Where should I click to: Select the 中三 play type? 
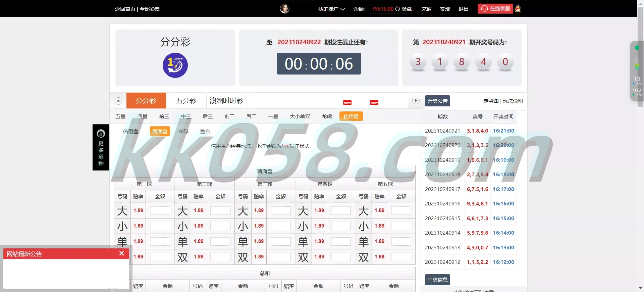tap(186, 116)
